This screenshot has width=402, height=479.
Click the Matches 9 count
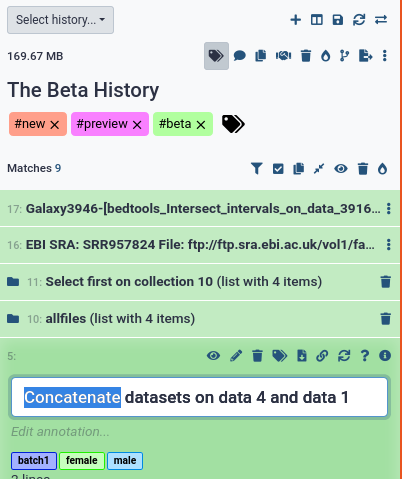click(34, 168)
